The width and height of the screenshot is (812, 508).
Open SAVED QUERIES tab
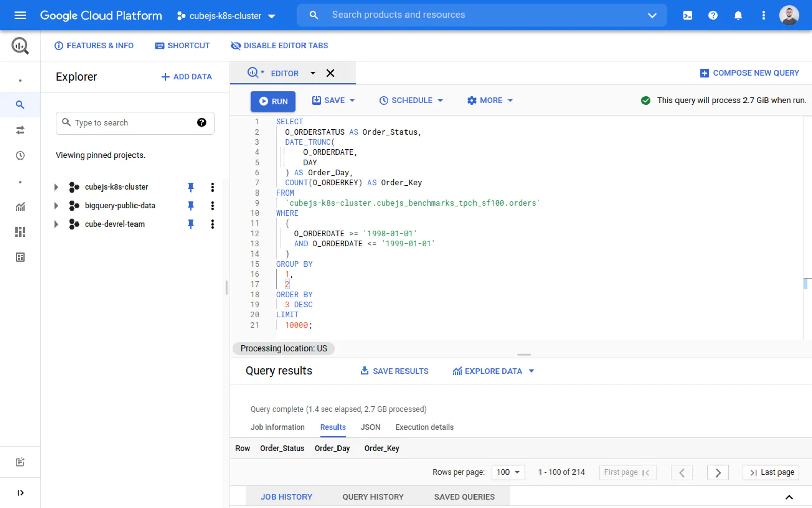pyautogui.click(x=464, y=497)
